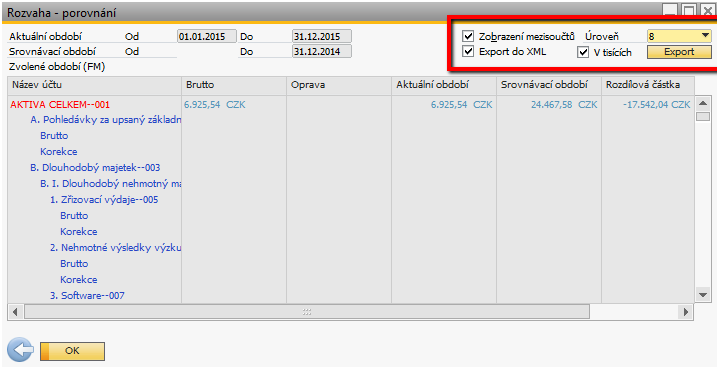The width and height of the screenshot is (717, 369).
Task: Toggle V tisících checkbox
Action: (583, 52)
